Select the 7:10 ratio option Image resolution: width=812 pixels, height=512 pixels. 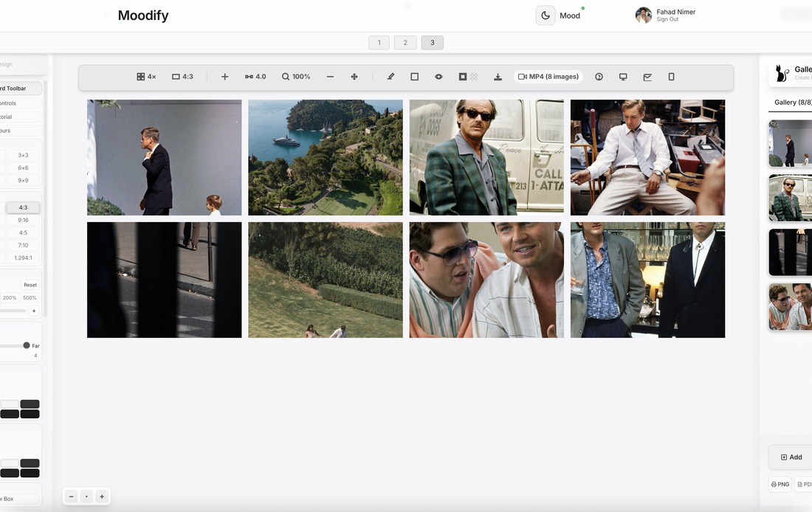pos(23,246)
